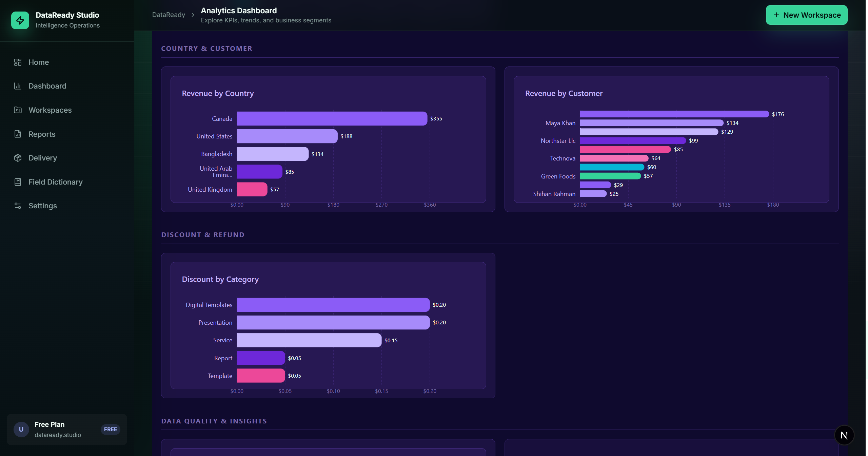Screen dimensions: 868x456
Task: Click the Template pink discount bar
Action: pyautogui.click(x=261, y=376)
